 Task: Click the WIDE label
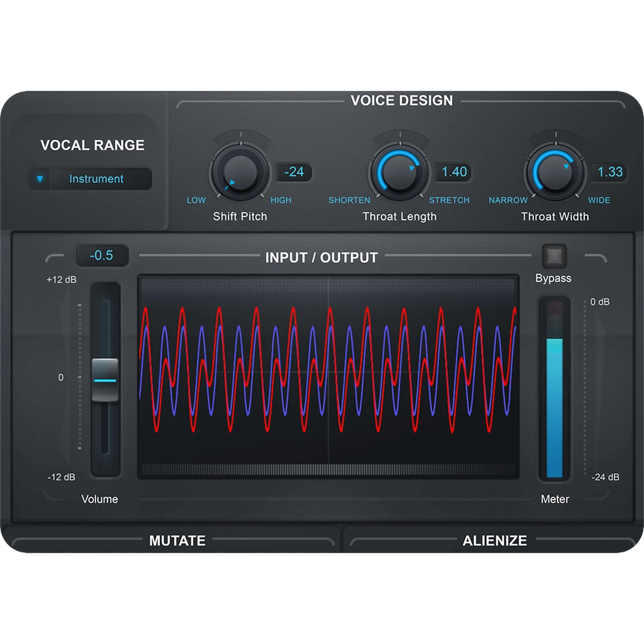coord(599,200)
